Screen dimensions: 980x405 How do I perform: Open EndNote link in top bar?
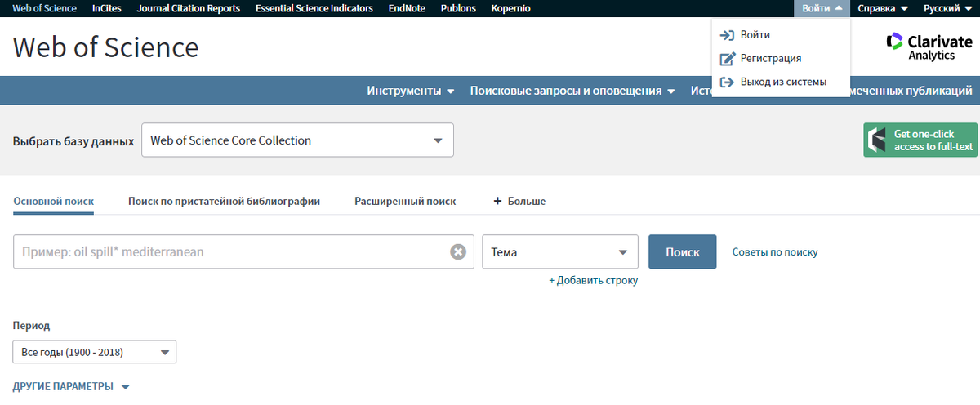click(x=406, y=8)
